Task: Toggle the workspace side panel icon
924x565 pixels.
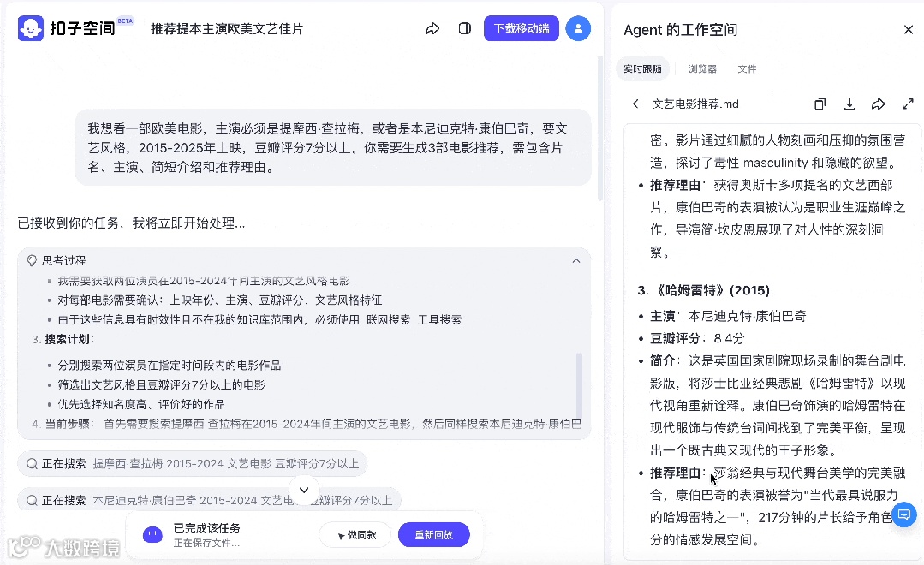Action: coord(464,28)
